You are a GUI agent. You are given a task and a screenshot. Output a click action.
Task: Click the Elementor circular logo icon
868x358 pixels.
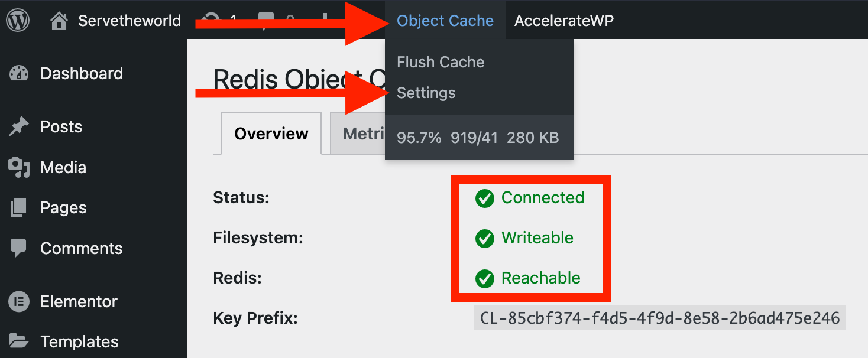tap(18, 302)
